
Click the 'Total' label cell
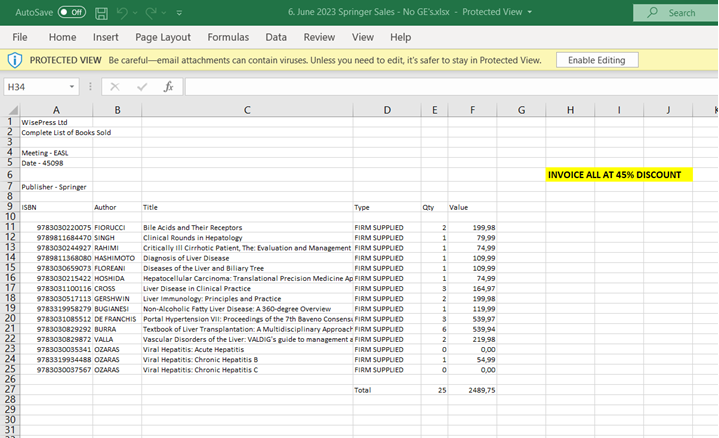387,390
